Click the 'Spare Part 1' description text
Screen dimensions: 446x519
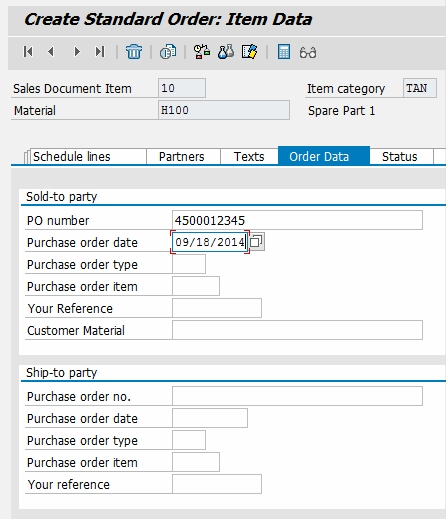click(341, 111)
